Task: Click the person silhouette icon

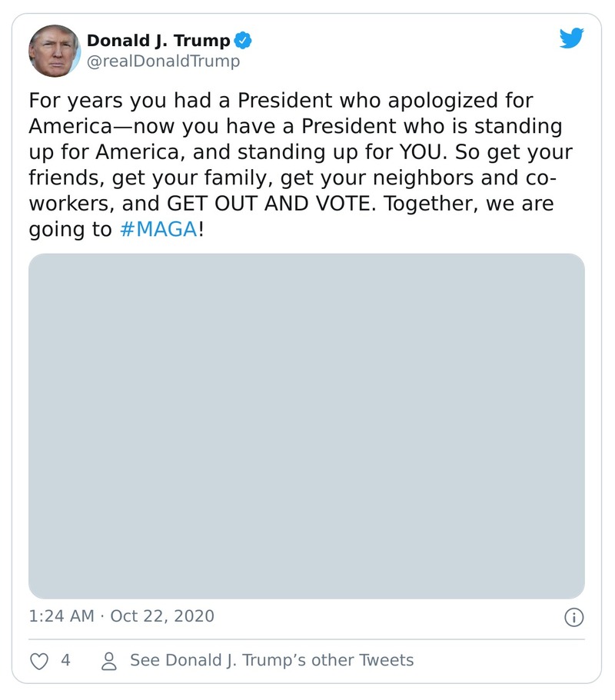Action: [x=108, y=659]
